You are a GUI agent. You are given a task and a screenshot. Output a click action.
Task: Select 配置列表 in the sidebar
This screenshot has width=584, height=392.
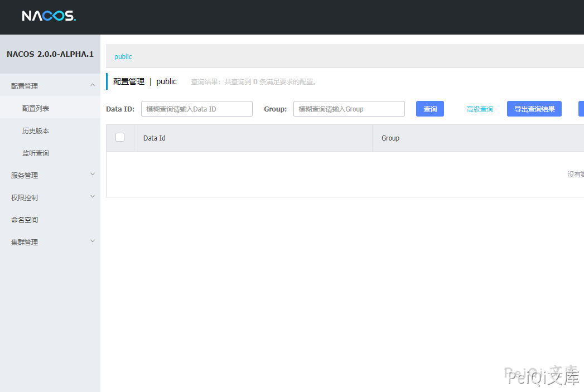coord(36,108)
